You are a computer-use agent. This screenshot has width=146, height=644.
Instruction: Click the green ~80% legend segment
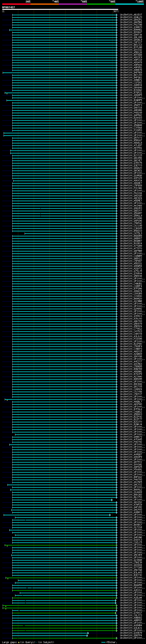(101, 4)
